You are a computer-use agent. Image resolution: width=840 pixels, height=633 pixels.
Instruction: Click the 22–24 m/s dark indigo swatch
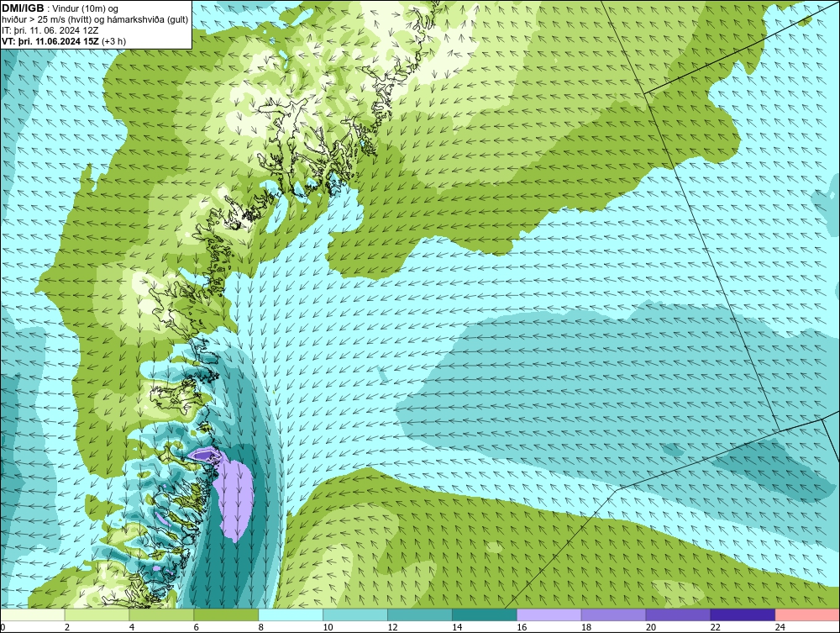coord(743,615)
